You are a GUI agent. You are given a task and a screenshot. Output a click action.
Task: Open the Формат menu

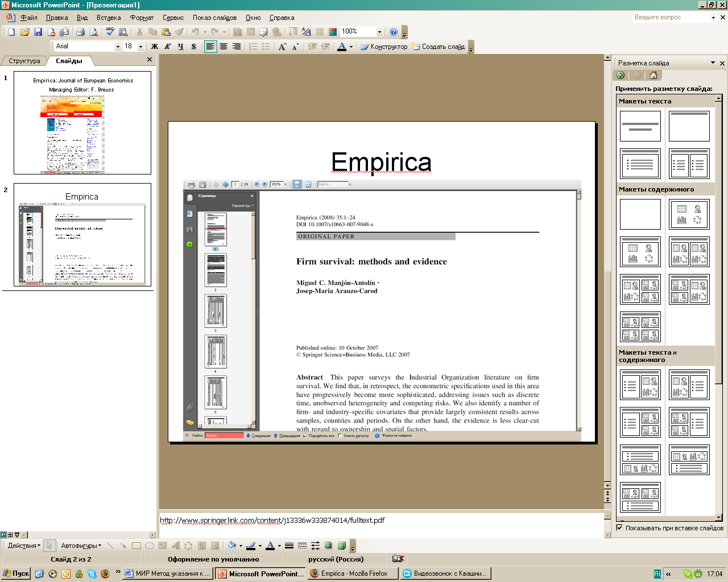click(142, 18)
